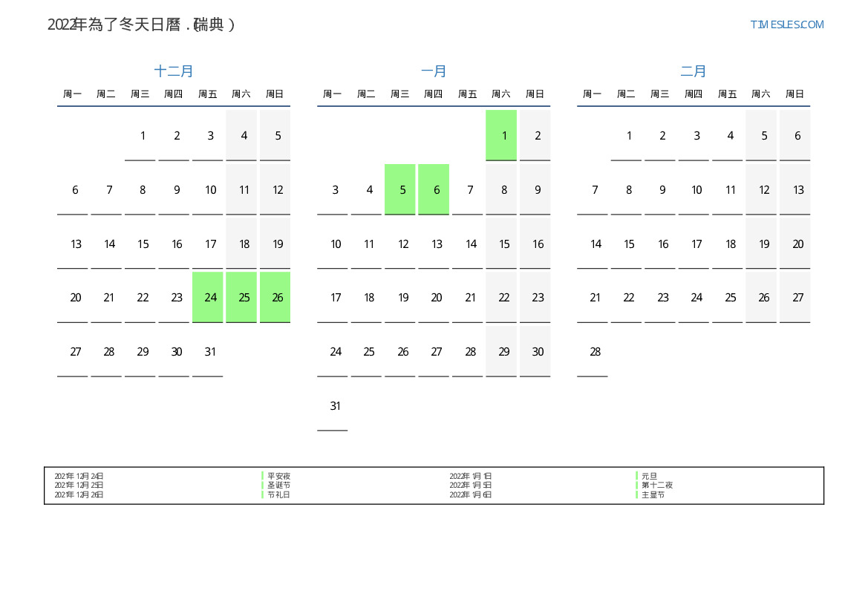Select the 十二月 month heading
The width and height of the screenshot is (868, 614).
point(173,71)
